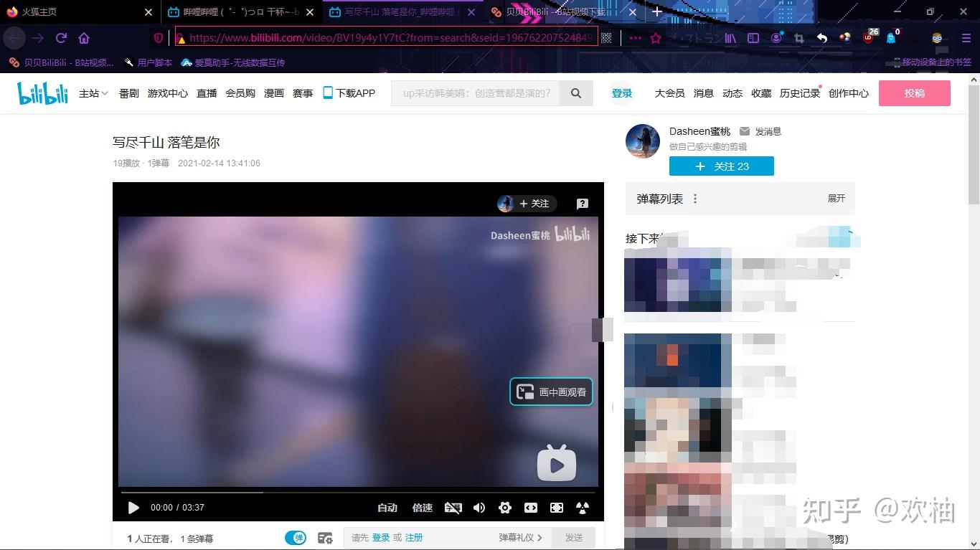This screenshot has height=550, width=980.
Task: Open 爱莫助手-无线数据互传 bookmark
Action: [233, 62]
